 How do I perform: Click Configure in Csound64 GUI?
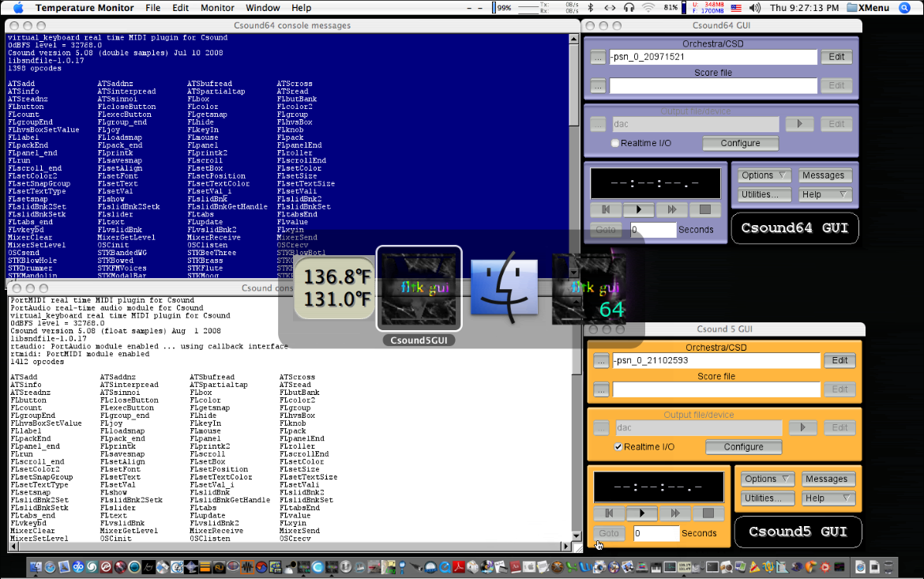coord(740,143)
